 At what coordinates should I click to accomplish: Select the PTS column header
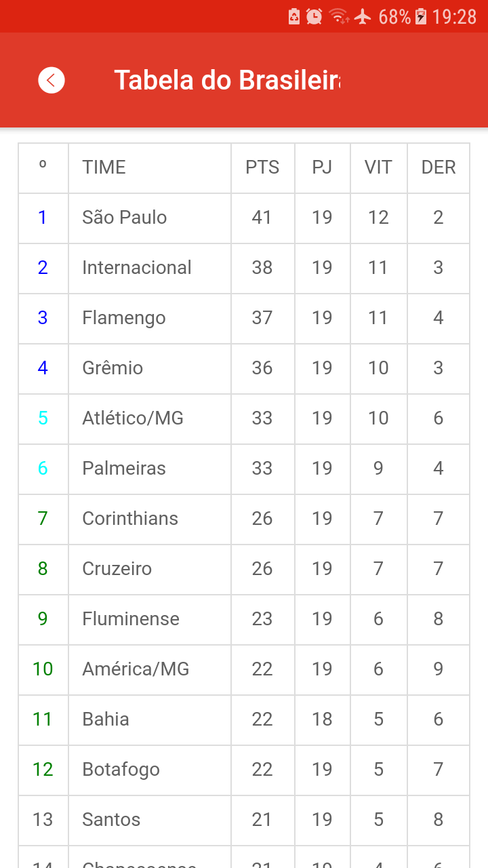coord(262,167)
